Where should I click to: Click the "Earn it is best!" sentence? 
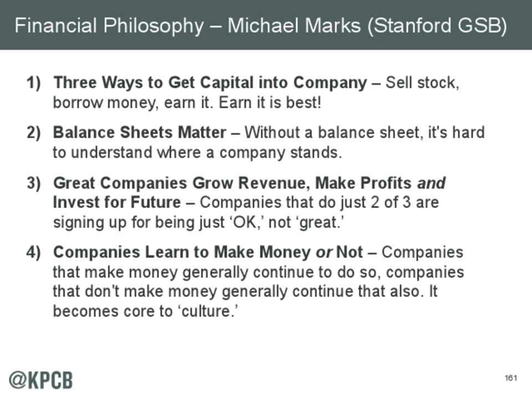click(275, 103)
